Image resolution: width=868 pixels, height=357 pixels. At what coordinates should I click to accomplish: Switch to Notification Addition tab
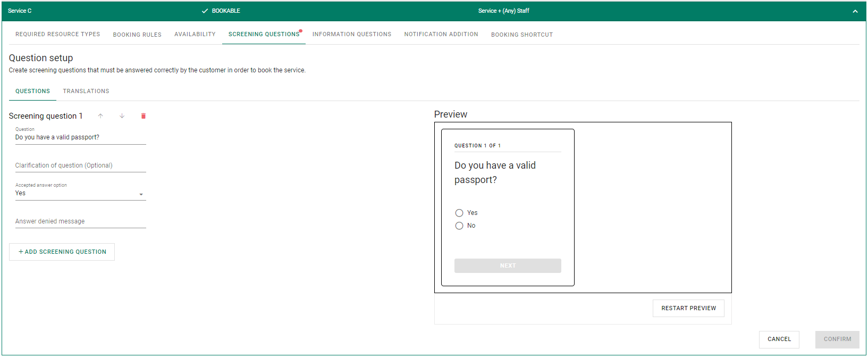pos(441,35)
